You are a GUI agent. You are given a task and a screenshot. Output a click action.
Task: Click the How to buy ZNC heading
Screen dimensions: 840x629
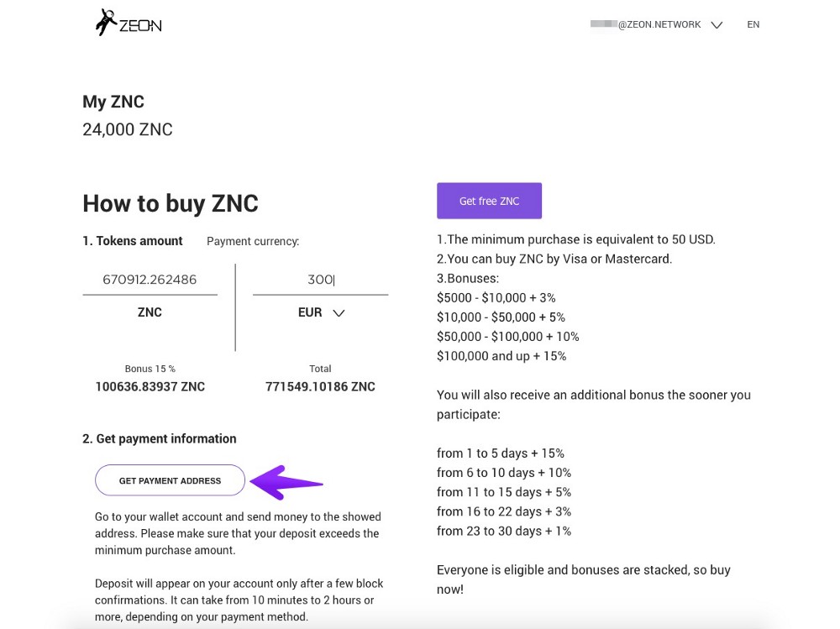pos(171,203)
